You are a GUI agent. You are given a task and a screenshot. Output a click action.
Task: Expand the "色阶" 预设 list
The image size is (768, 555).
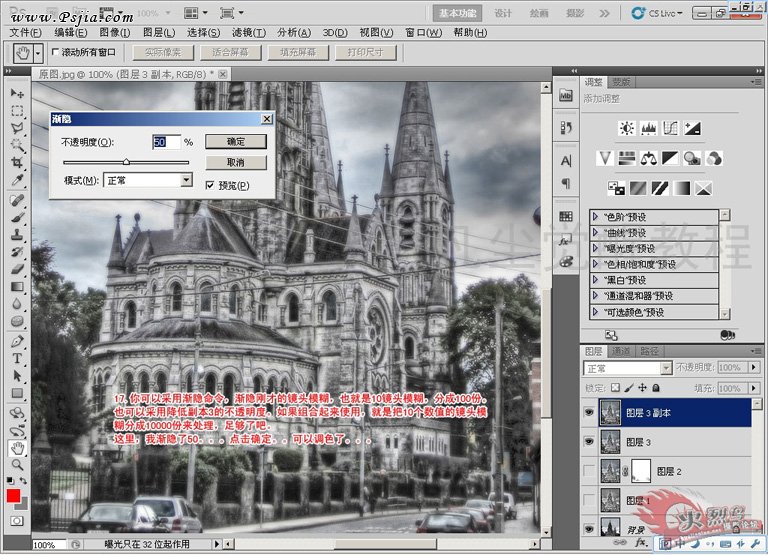pyautogui.click(x=595, y=216)
